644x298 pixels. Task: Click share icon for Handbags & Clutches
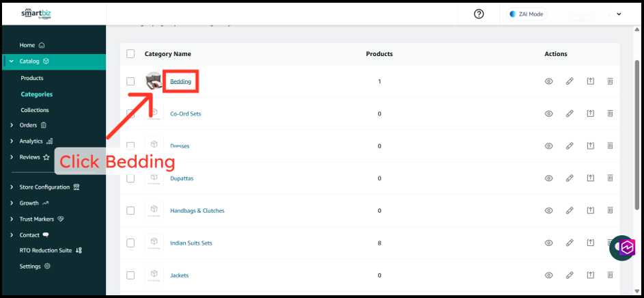pos(590,211)
